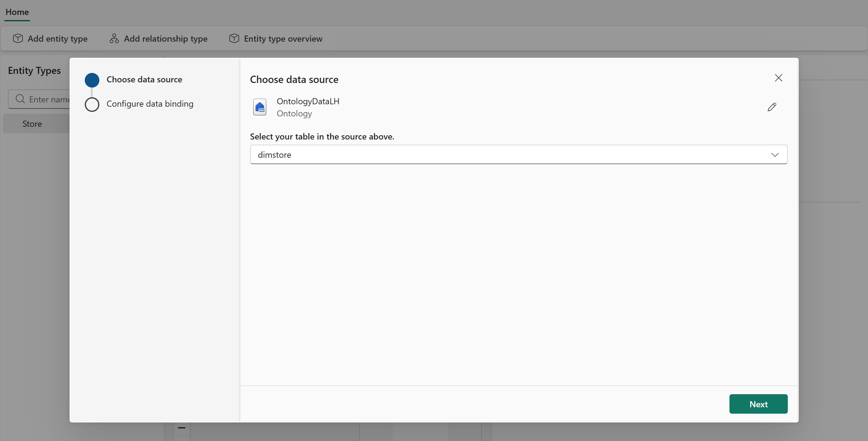Image resolution: width=868 pixels, height=441 pixels.
Task: Select the Add entity type cube icon
Action: 18,38
